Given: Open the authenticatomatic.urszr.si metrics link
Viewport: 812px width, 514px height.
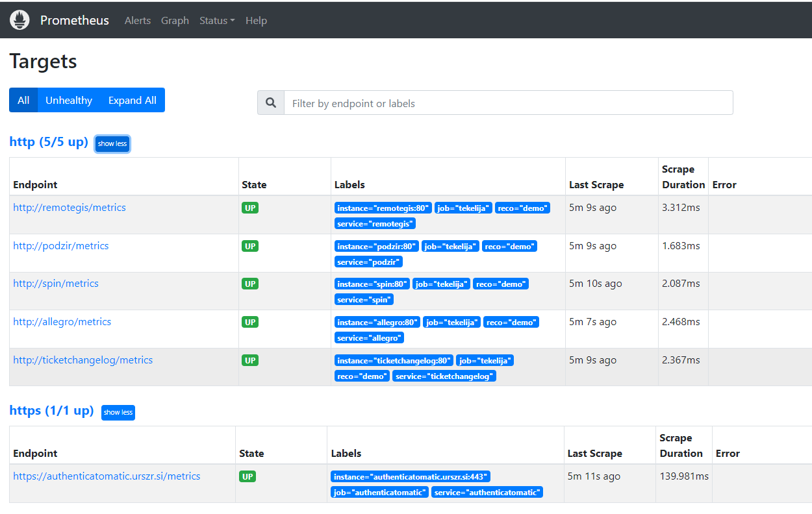Looking at the screenshot, I should click(107, 476).
